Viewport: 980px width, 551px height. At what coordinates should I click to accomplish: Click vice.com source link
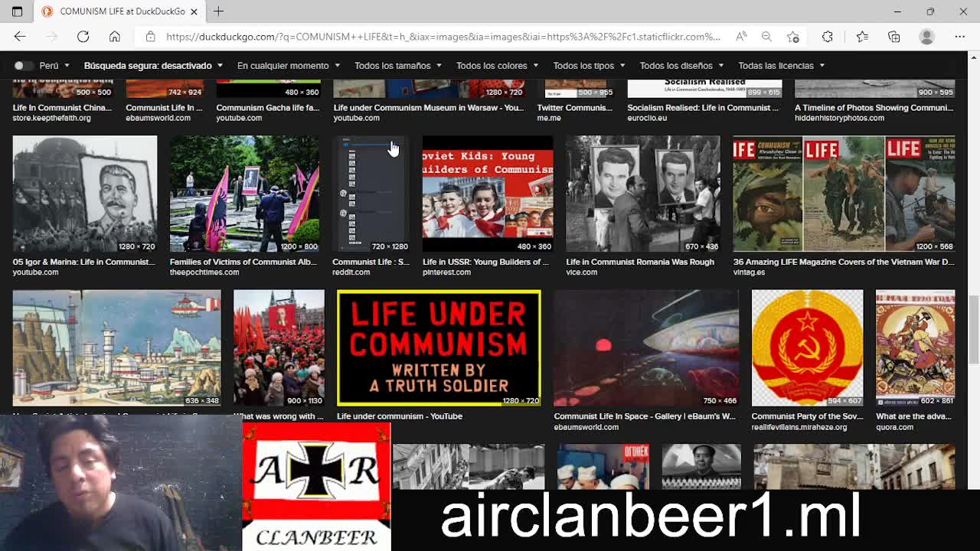(582, 272)
